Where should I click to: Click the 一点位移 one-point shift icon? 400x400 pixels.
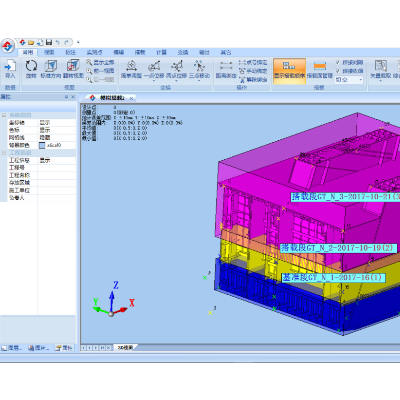tap(154, 67)
